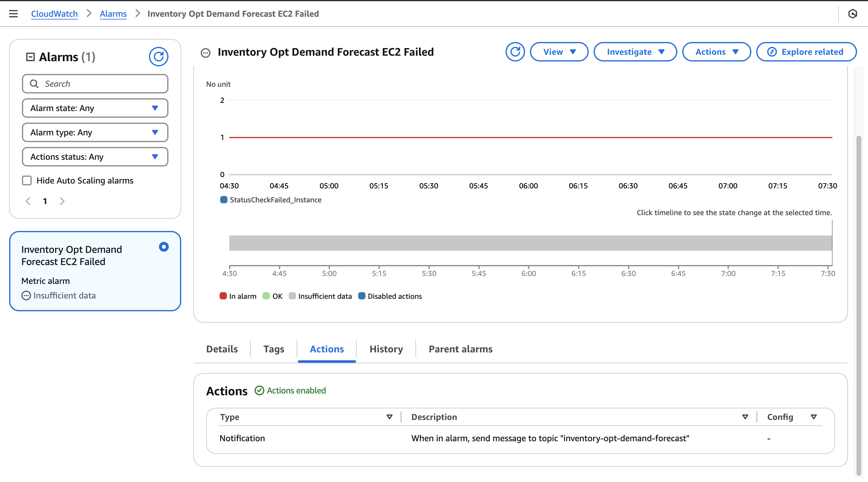Refresh the Alarms list panel
868x482 pixels.
[158, 57]
